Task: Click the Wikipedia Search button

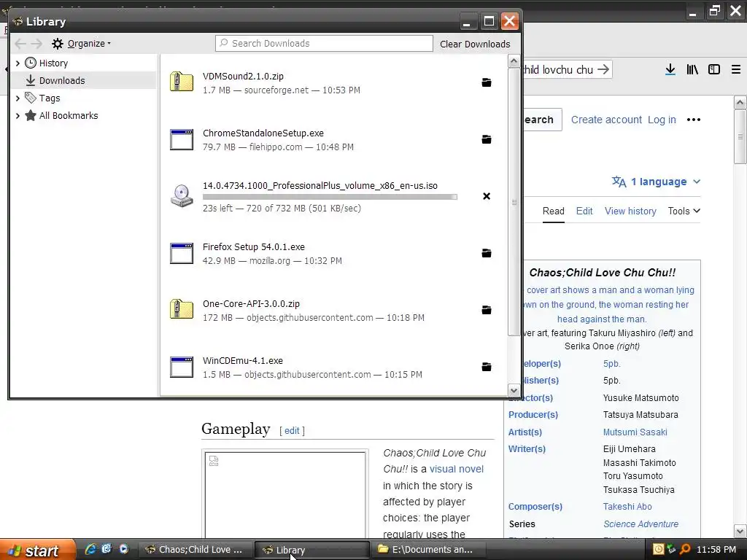Action: pos(542,120)
